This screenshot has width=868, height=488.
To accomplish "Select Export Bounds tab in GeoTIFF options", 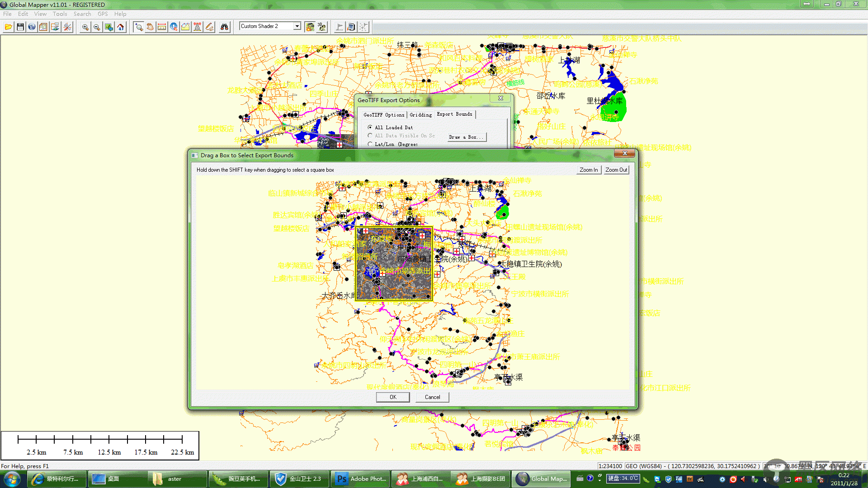I will [x=454, y=114].
